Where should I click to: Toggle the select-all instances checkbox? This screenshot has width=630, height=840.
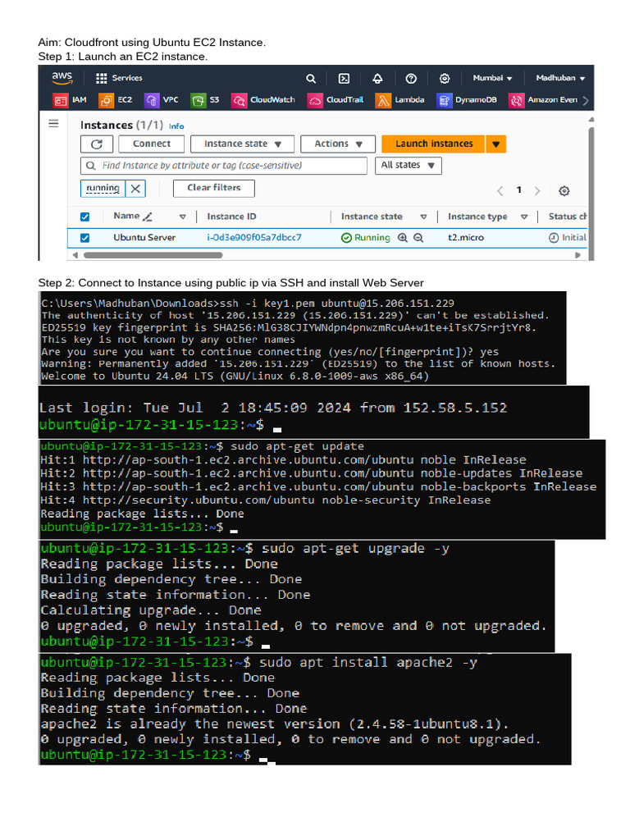[x=84, y=217]
